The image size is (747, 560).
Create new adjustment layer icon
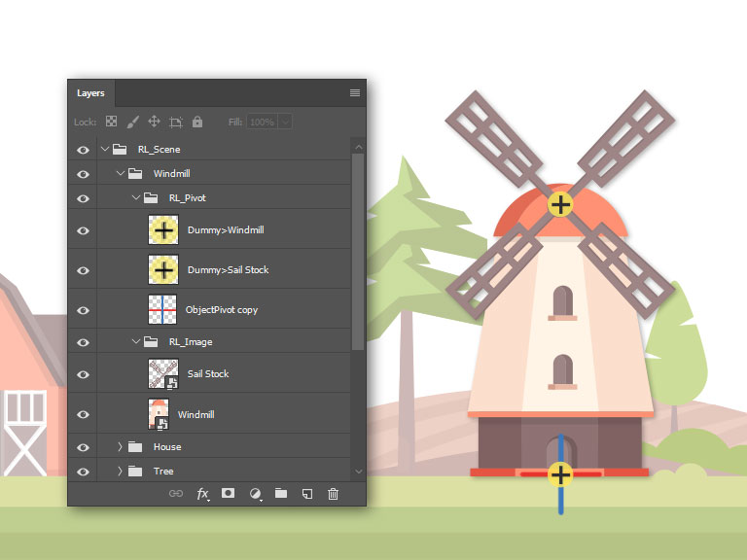[x=255, y=494]
